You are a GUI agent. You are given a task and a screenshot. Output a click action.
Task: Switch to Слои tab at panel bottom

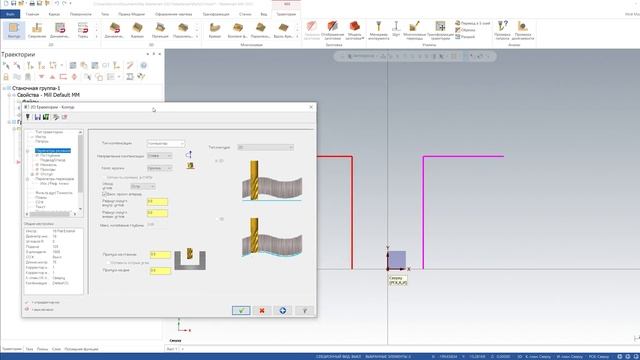pos(56,349)
